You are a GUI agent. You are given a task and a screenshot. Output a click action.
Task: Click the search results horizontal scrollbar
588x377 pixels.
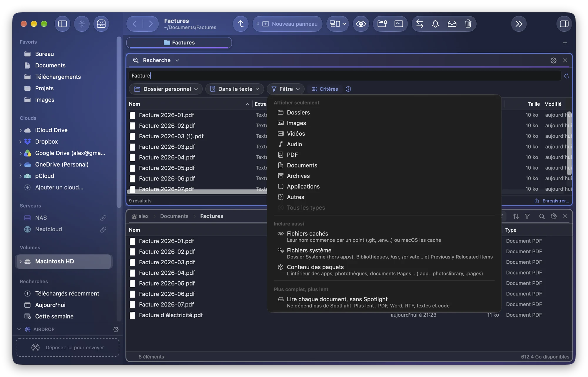pos(196,192)
